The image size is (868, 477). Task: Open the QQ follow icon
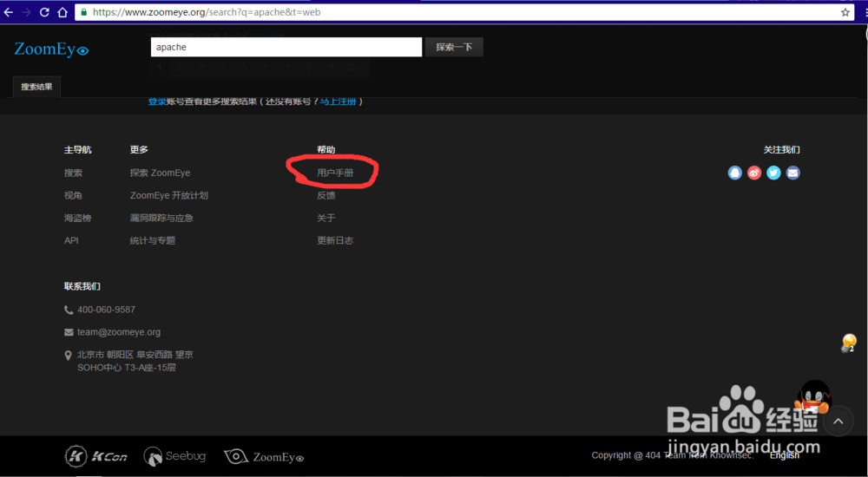pyautogui.click(x=734, y=173)
